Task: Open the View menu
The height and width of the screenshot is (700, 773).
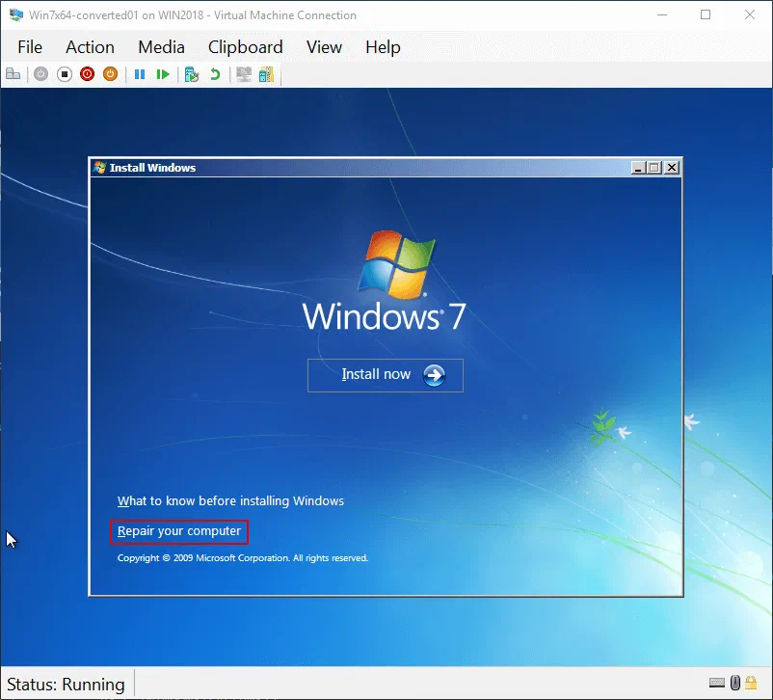Action: point(324,46)
